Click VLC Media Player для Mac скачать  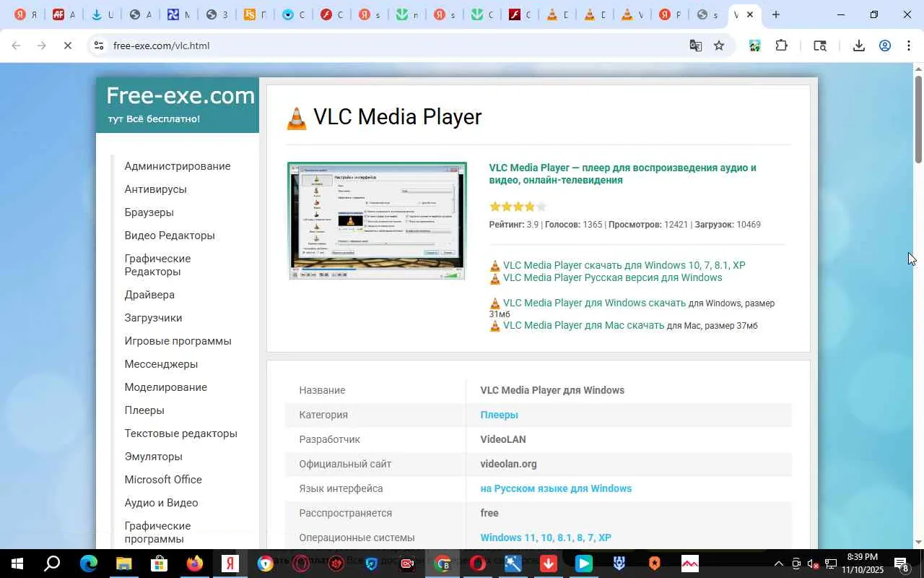click(583, 325)
